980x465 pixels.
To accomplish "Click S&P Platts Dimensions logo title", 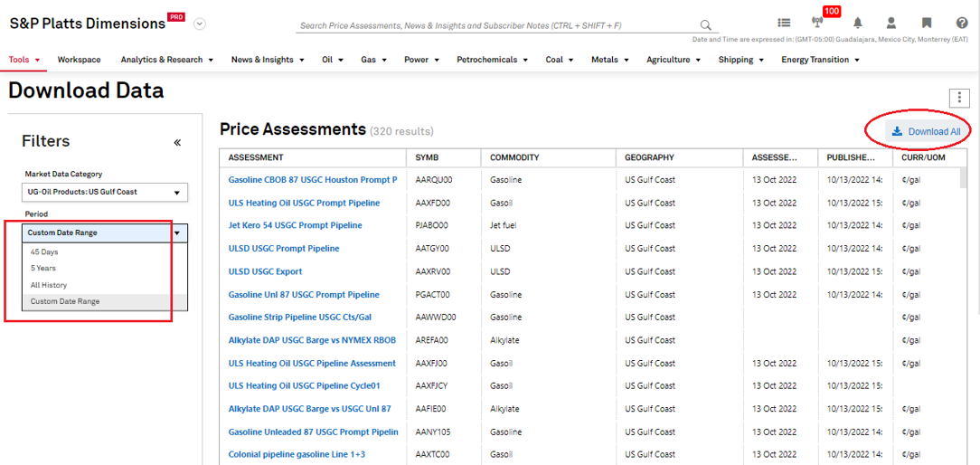I will tap(88, 24).
